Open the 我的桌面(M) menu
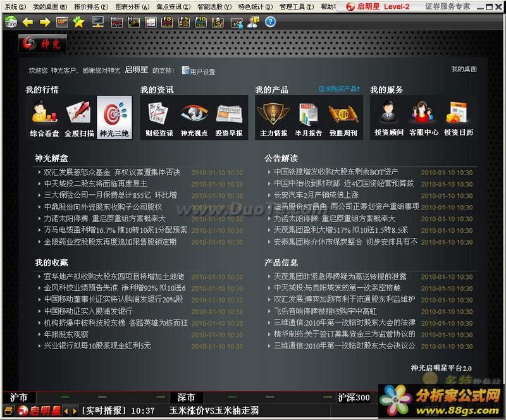506x420 pixels. 50,6
